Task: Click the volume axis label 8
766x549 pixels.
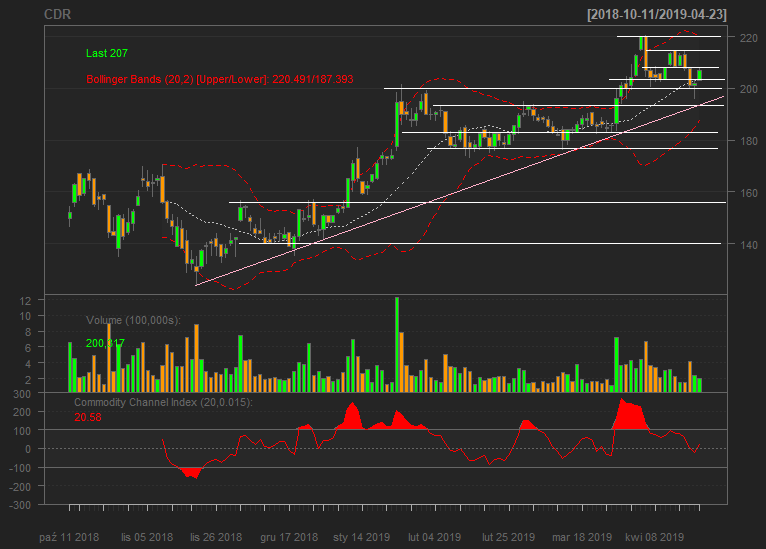Action: pyautogui.click(x=28, y=332)
